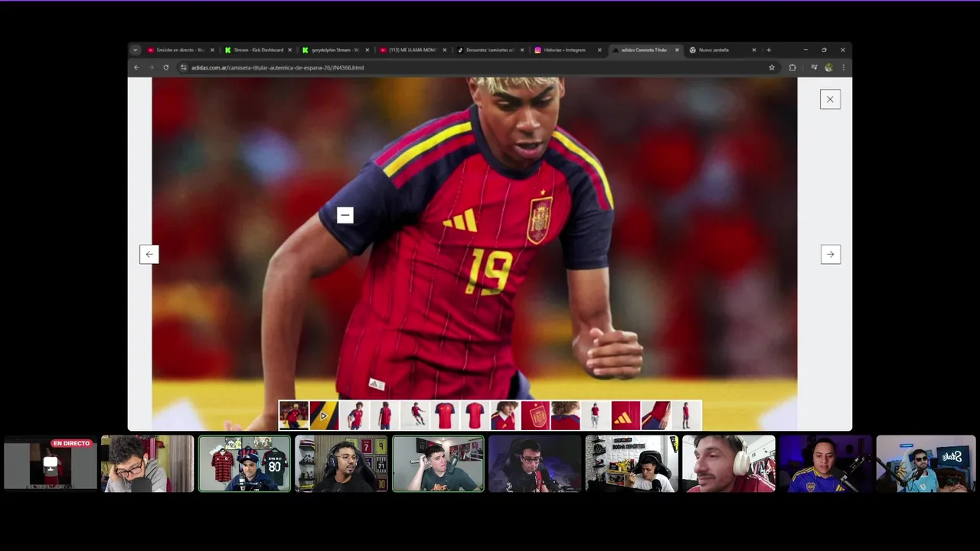The height and width of the screenshot is (551, 980).
Task: Reload the adidas page
Action: (165, 67)
